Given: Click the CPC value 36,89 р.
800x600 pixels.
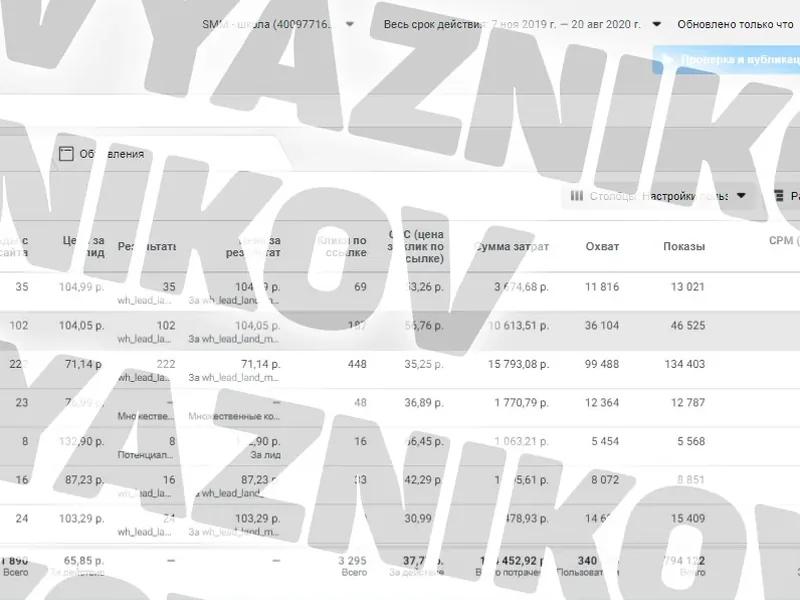Looking at the screenshot, I should point(423,403).
